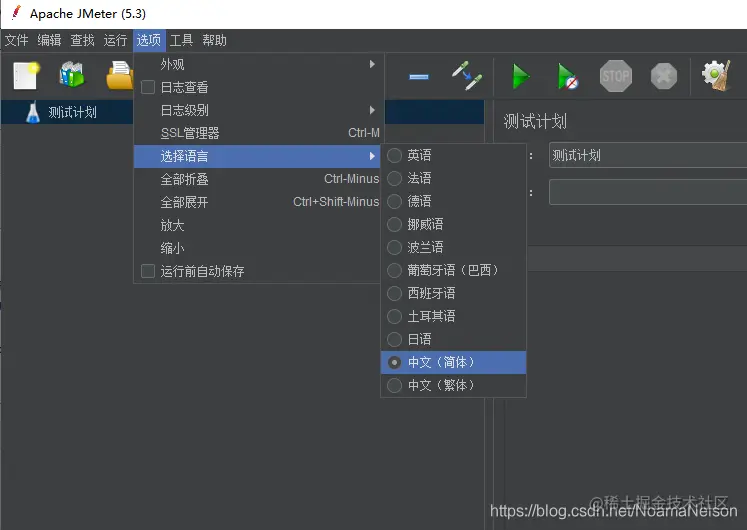Choose 放大 menu entry

257,225
